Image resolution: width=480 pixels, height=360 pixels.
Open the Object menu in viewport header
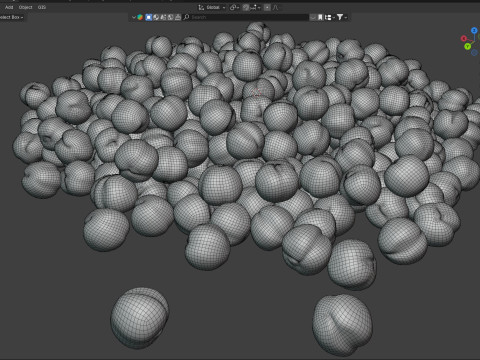pyautogui.click(x=25, y=7)
